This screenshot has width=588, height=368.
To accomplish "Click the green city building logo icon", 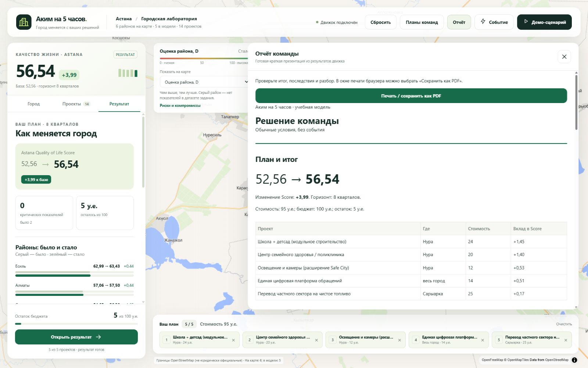I will pos(24,22).
